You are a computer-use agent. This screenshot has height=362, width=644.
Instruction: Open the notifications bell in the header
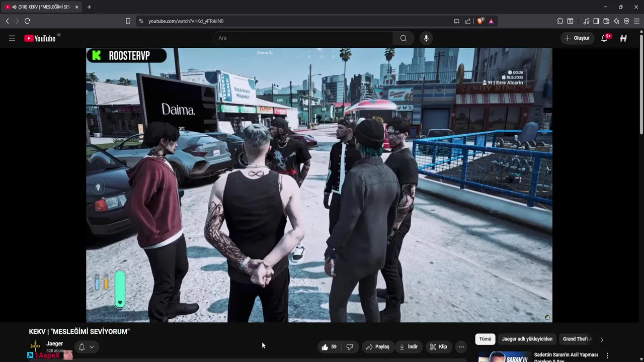(604, 38)
